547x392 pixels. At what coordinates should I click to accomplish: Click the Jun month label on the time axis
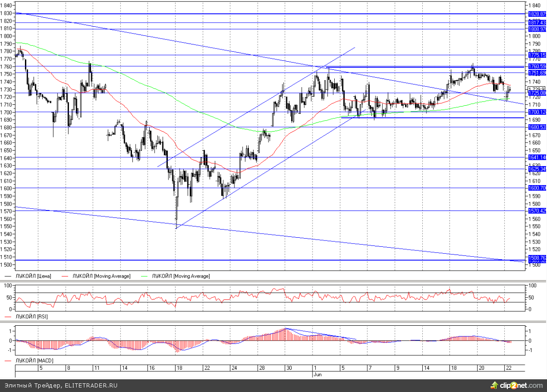(317, 375)
